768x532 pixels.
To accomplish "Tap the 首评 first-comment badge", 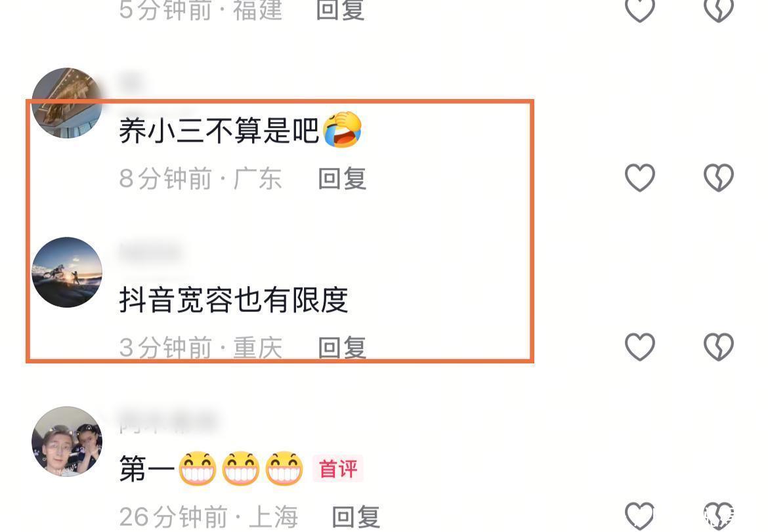I will click(338, 469).
